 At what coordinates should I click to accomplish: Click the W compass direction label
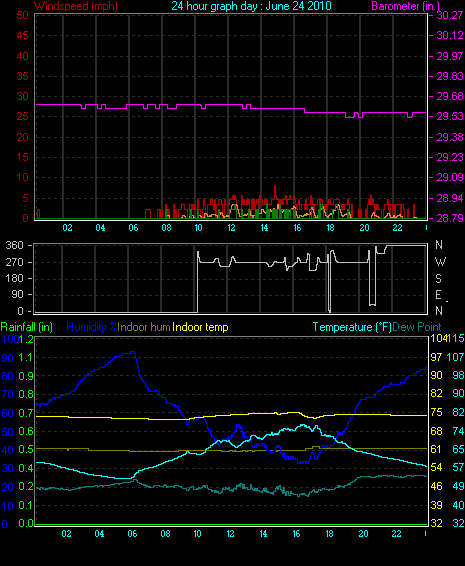(440, 261)
